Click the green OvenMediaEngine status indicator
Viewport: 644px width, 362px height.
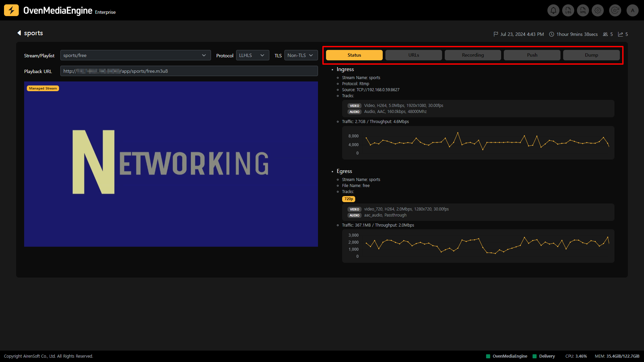click(488, 356)
